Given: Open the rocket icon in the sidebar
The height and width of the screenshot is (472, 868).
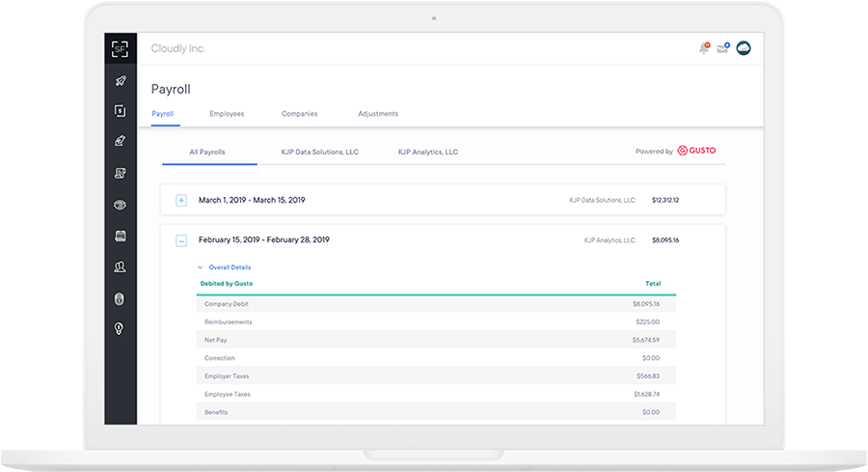Looking at the screenshot, I should coord(120,81).
